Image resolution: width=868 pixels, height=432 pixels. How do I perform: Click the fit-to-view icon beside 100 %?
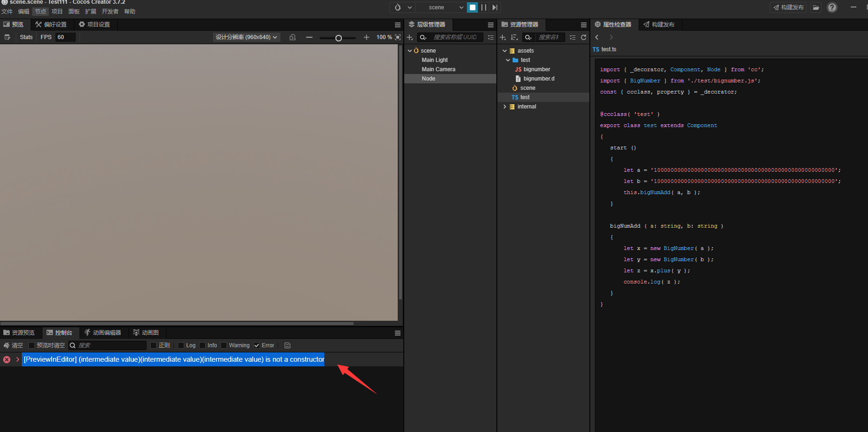click(398, 37)
